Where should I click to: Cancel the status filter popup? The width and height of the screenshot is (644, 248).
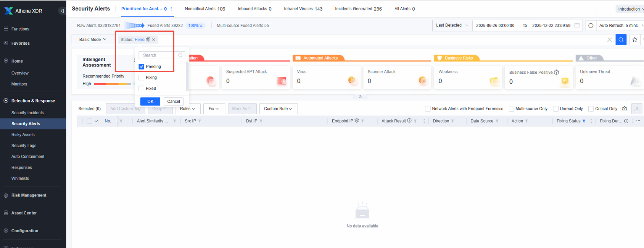(x=174, y=101)
